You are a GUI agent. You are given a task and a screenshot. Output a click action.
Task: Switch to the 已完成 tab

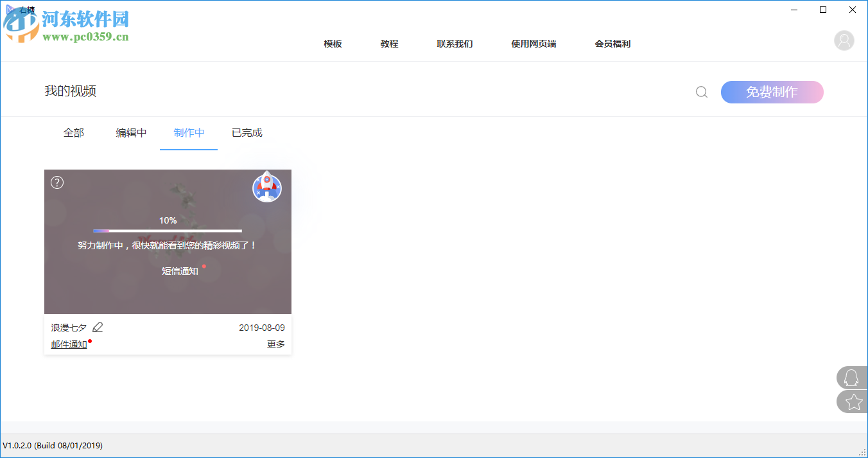247,132
